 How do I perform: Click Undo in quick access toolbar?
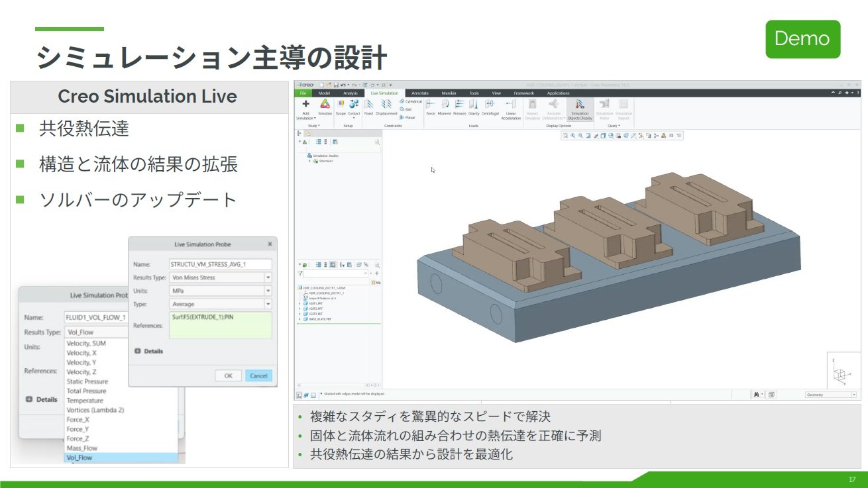[x=343, y=85]
